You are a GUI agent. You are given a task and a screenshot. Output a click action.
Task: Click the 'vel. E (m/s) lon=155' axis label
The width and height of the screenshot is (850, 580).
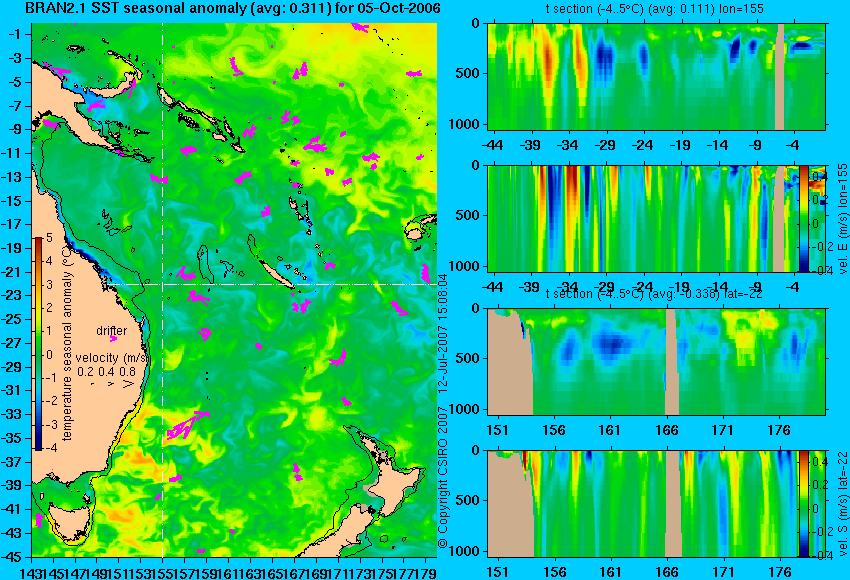[x=842, y=219]
